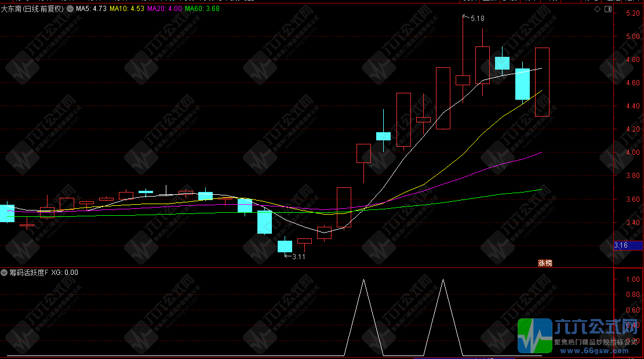Click the 3.11 low price marker

(x=299, y=257)
